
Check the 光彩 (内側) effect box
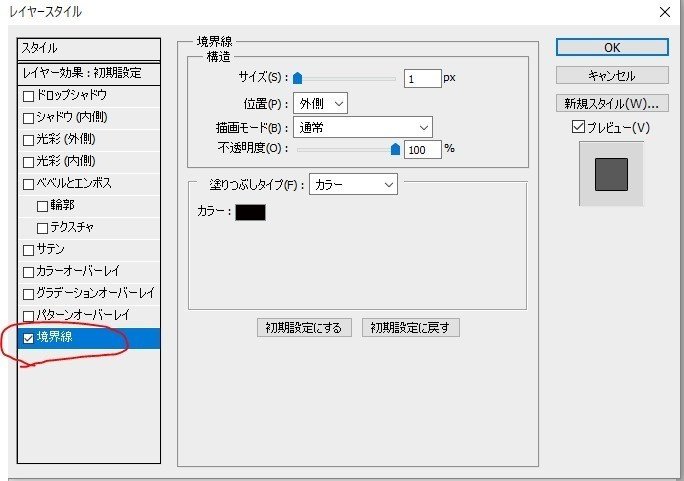click(x=28, y=162)
